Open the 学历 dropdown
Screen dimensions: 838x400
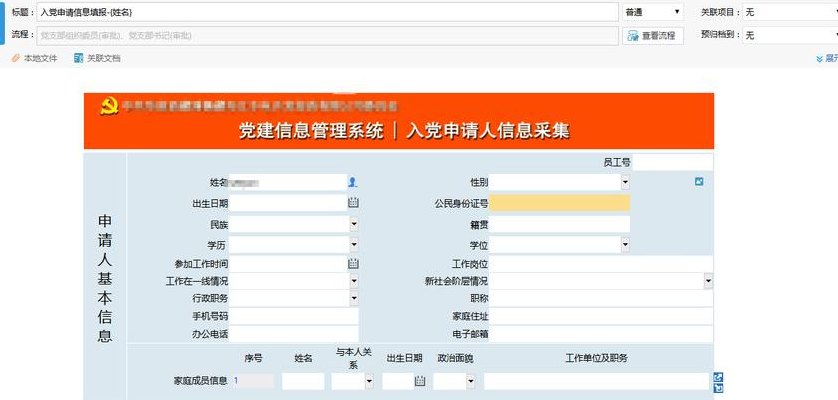[x=354, y=244]
